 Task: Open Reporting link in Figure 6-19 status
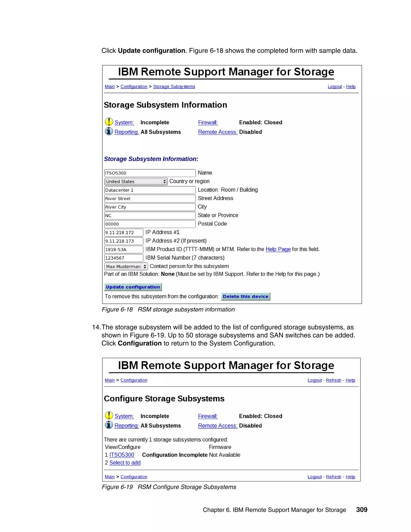coord(127,426)
